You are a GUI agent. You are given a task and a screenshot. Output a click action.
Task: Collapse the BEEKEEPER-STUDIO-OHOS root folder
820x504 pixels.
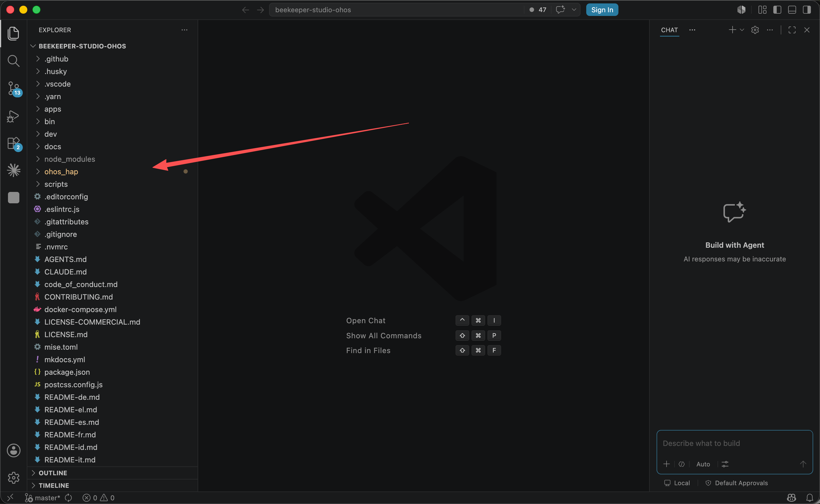point(113,46)
